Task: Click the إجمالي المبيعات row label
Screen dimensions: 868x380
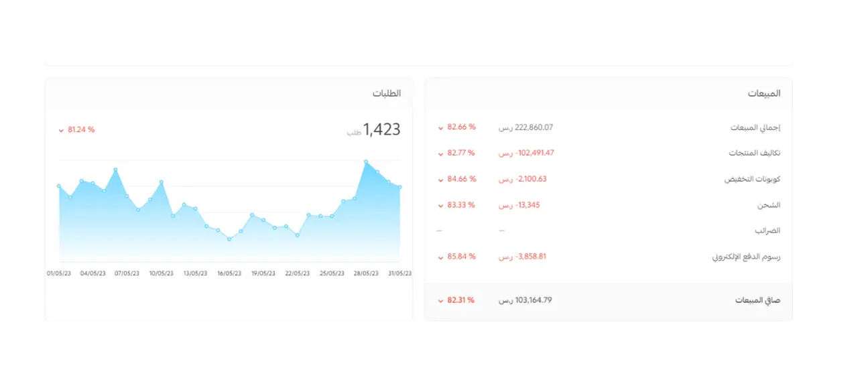Action: pyautogui.click(x=755, y=127)
